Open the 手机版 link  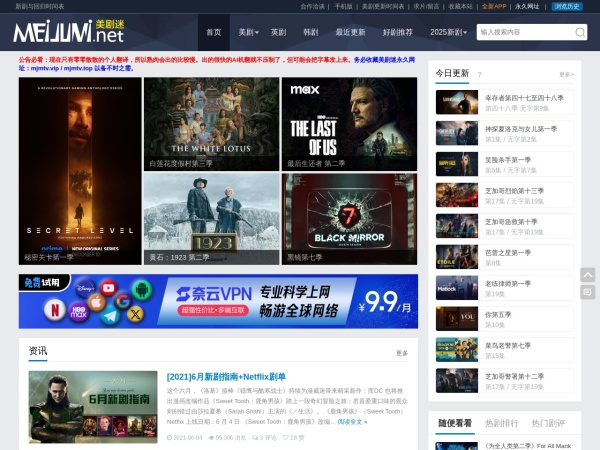point(343,7)
